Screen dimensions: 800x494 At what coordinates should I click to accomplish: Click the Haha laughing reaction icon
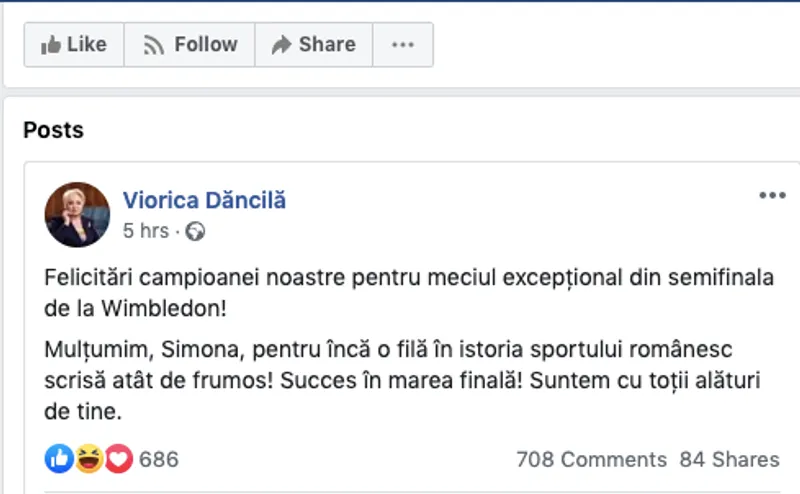(89, 459)
